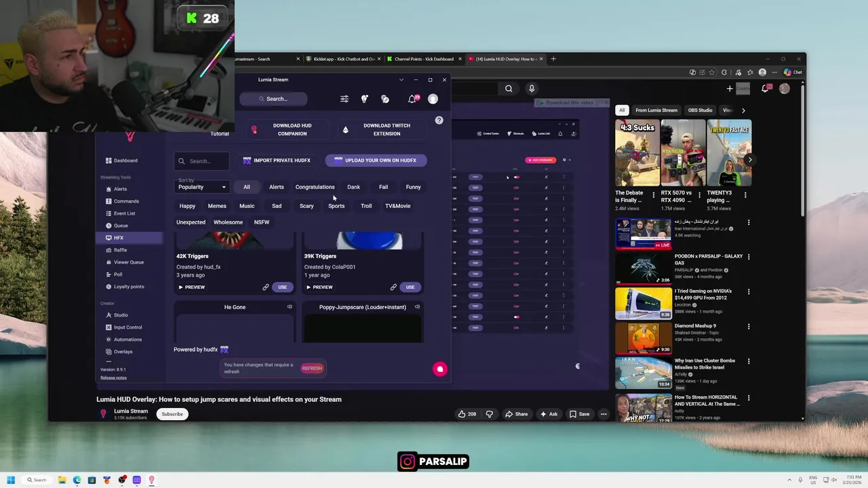Open Windows Start menu
The image size is (868, 488).
click(10, 480)
